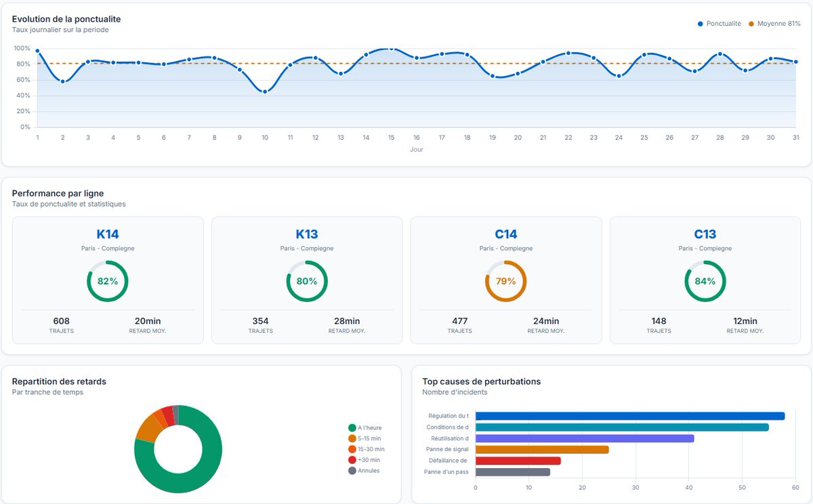Click the orange dashed average line
Image resolution: width=813 pixels, height=504 pixels.
point(417,64)
